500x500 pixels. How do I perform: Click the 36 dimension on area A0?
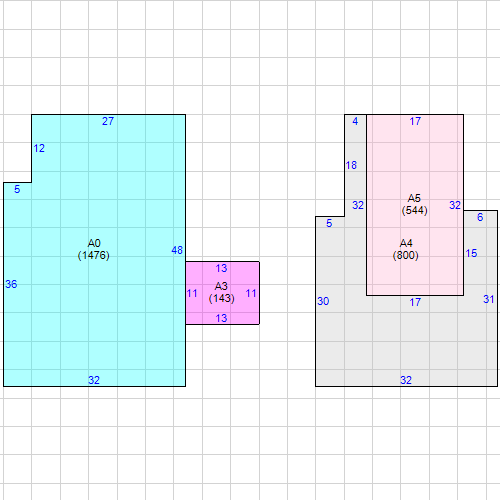(x=11, y=284)
